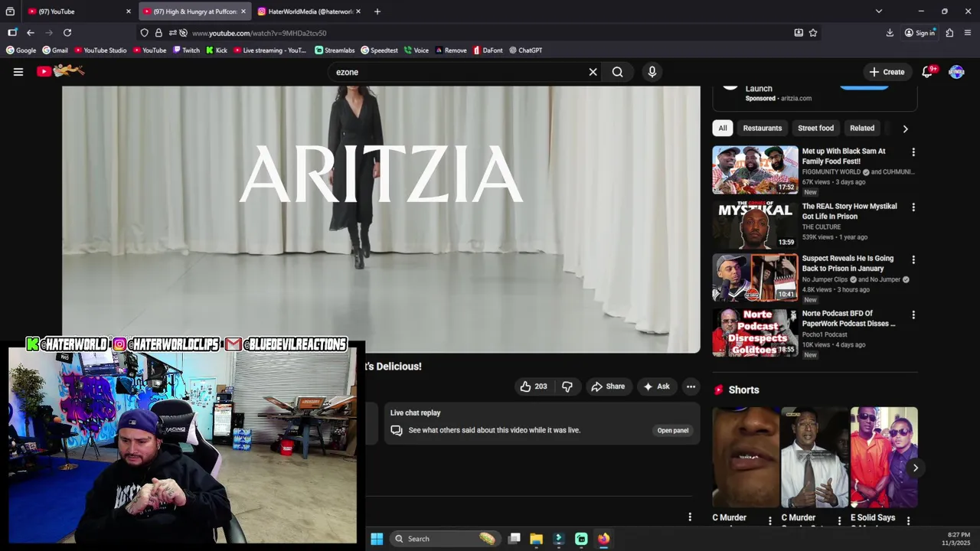Open the Streamlabs bookmark
The width and height of the screenshot is (980, 551).
tap(335, 51)
